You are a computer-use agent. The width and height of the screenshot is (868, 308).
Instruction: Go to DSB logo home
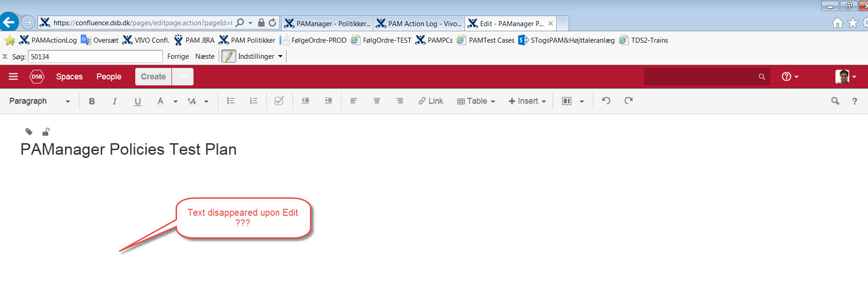pyautogui.click(x=37, y=77)
